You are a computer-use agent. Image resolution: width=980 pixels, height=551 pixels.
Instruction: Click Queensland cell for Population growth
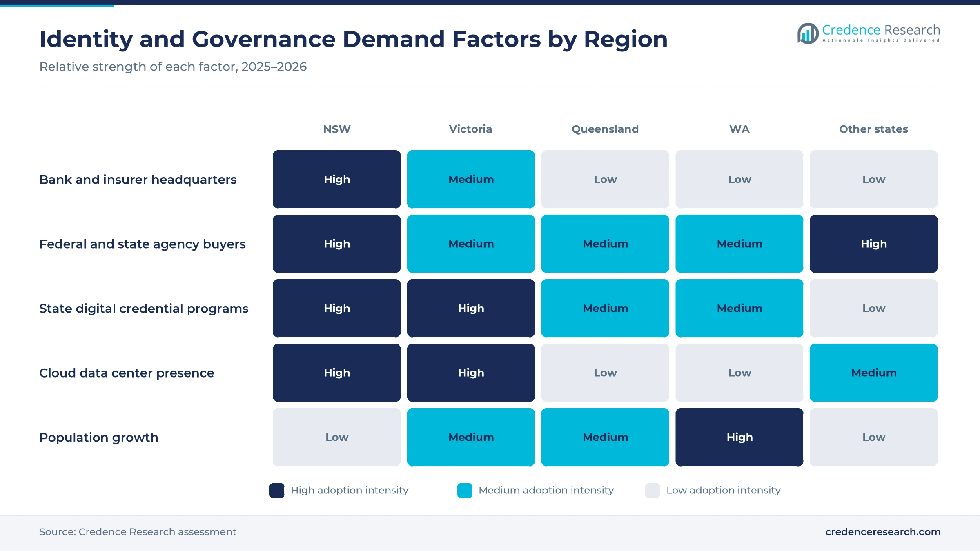pyautogui.click(x=605, y=437)
